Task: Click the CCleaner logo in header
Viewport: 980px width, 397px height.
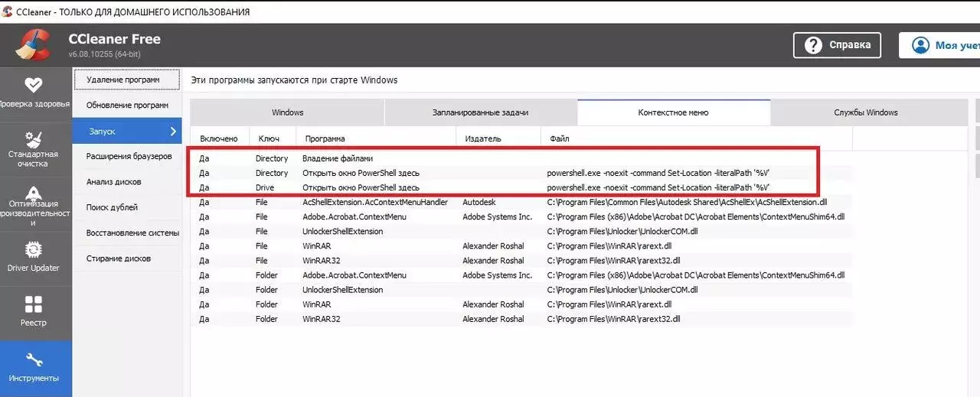Action: (32, 44)
